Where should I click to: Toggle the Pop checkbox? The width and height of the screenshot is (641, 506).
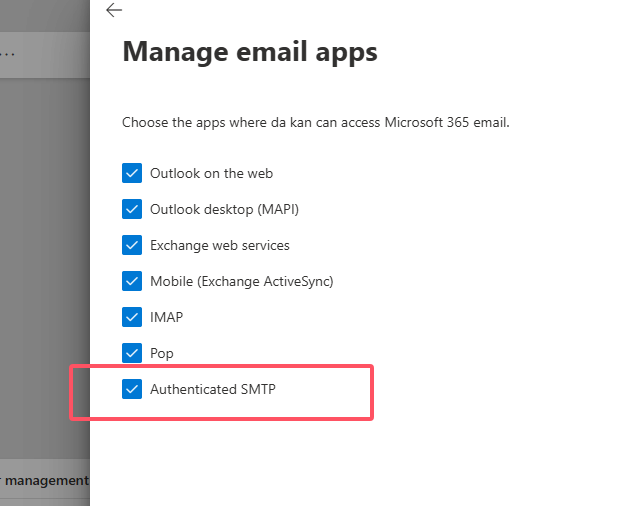pos(132,353)
